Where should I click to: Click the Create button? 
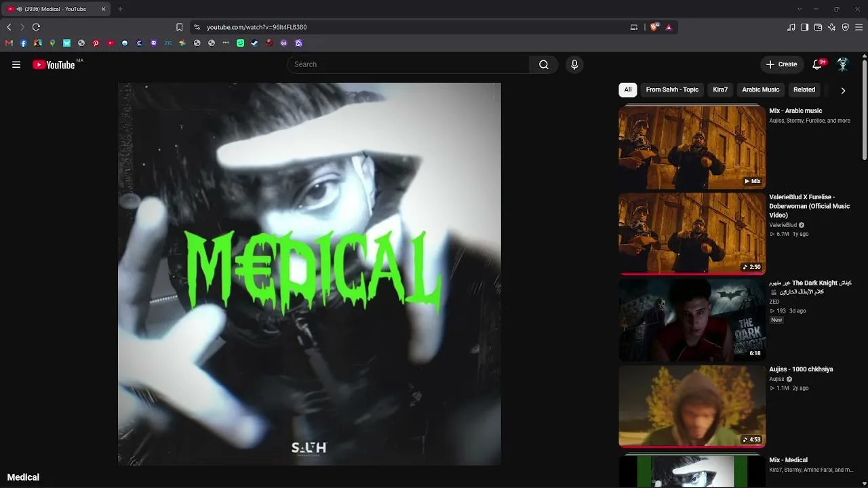(x=782, y=64)
